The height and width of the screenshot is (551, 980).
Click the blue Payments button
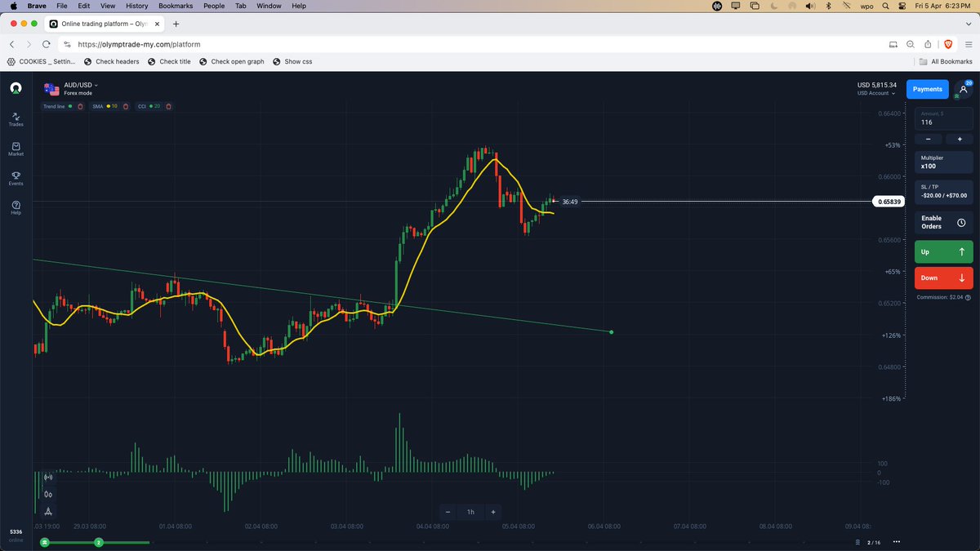click(927, 89)
